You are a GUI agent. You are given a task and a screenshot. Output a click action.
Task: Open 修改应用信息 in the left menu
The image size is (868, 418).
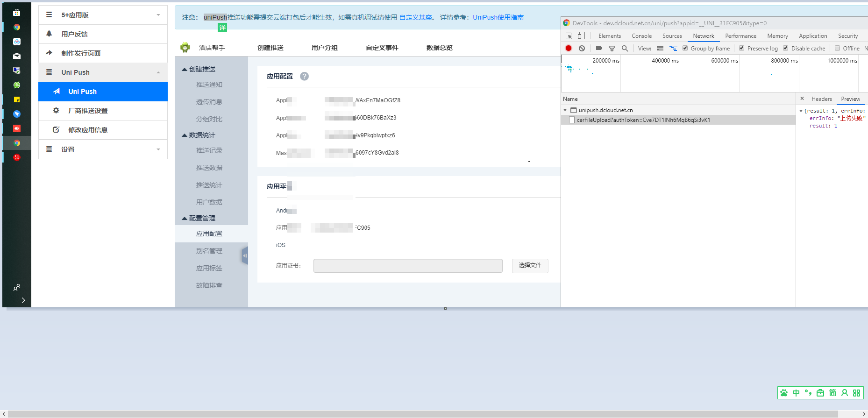pyautogui.click(x=103, y=130)
